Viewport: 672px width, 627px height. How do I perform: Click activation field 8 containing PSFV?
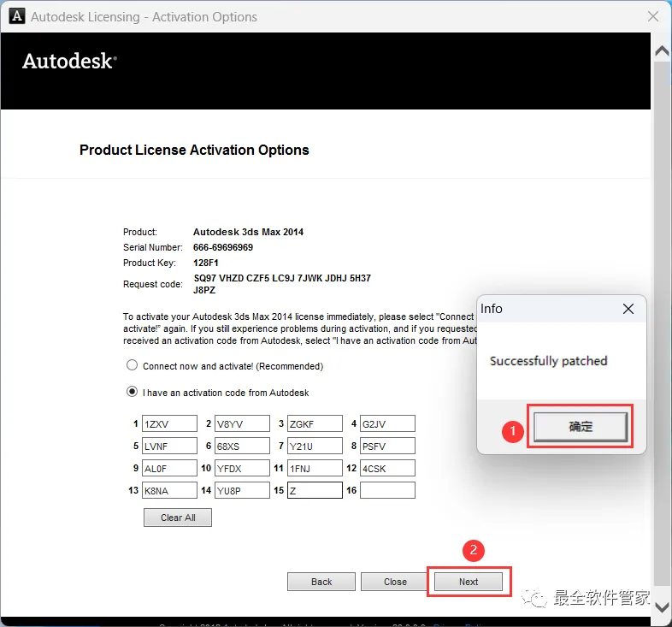coord(387,446)
